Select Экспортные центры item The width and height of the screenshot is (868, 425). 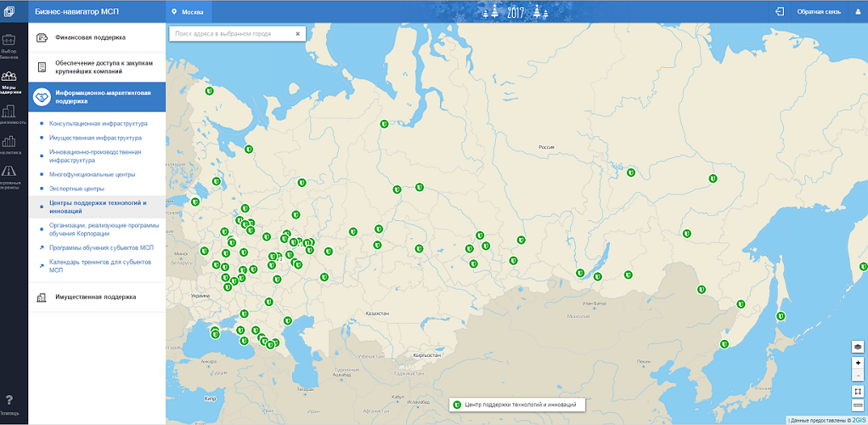76,188
